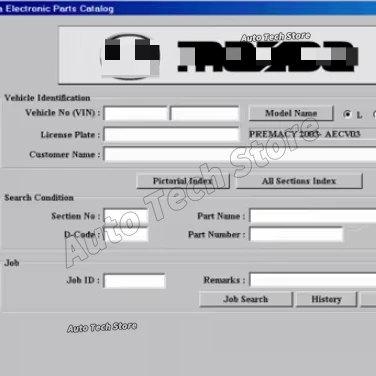Screen dimensions: 376x376
Task: Select the L radio button
Action: click(347, 114)
